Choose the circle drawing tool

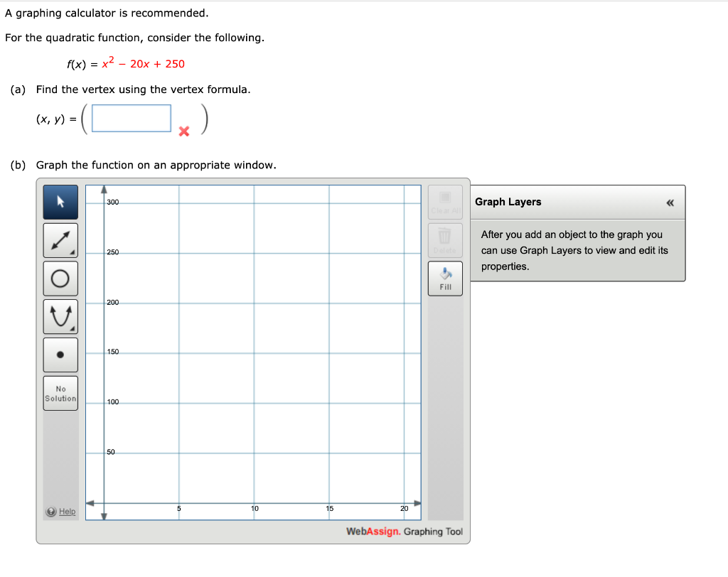(60, 278)
